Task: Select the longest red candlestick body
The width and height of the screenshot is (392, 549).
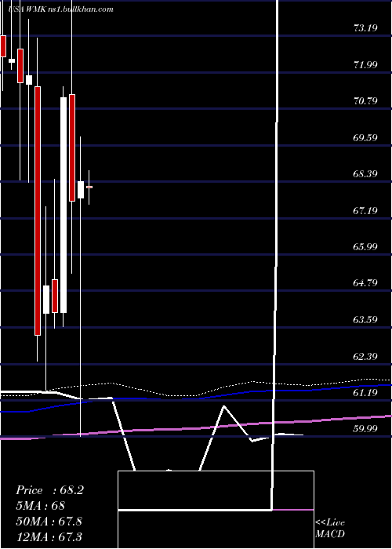Action: click(x=38, y=211)
